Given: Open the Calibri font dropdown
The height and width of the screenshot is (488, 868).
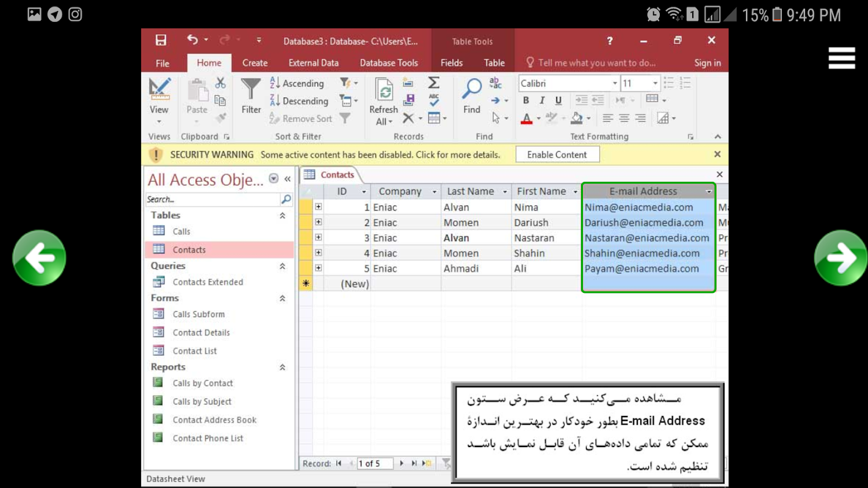Looking at the screenshot, I should (615, 84).
